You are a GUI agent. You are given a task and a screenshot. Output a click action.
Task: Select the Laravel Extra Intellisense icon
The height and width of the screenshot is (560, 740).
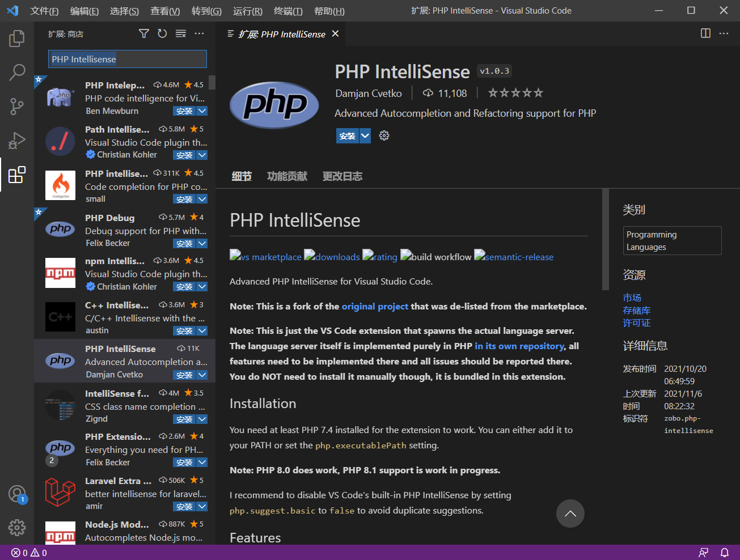[x=60, y=493]
